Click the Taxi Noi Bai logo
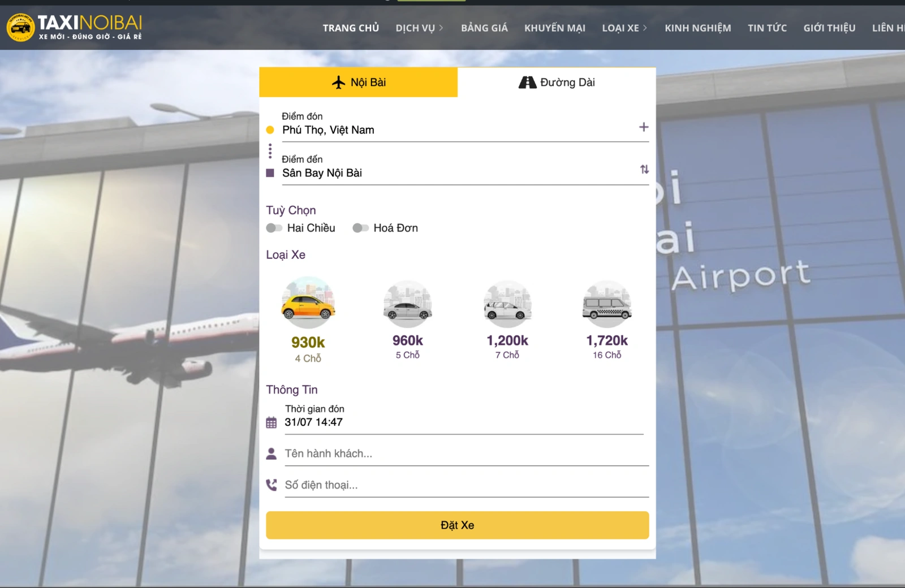Image resolution: width=905 pixels, height=588 pixels. tap(74, 27)
